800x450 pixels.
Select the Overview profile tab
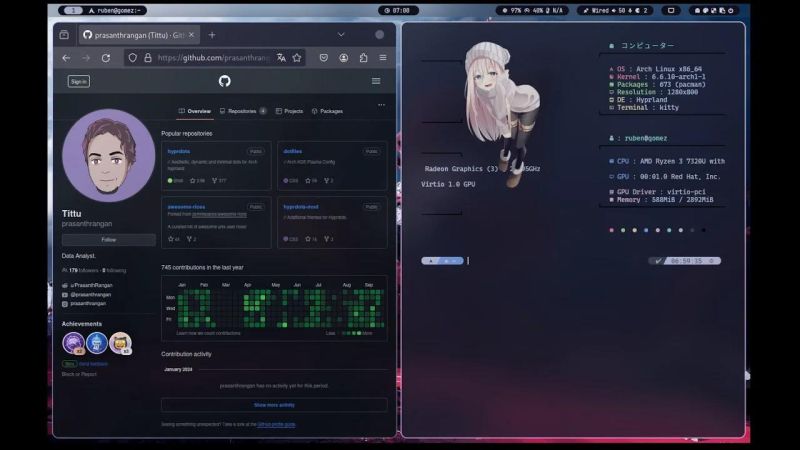(x=194, y=111)
